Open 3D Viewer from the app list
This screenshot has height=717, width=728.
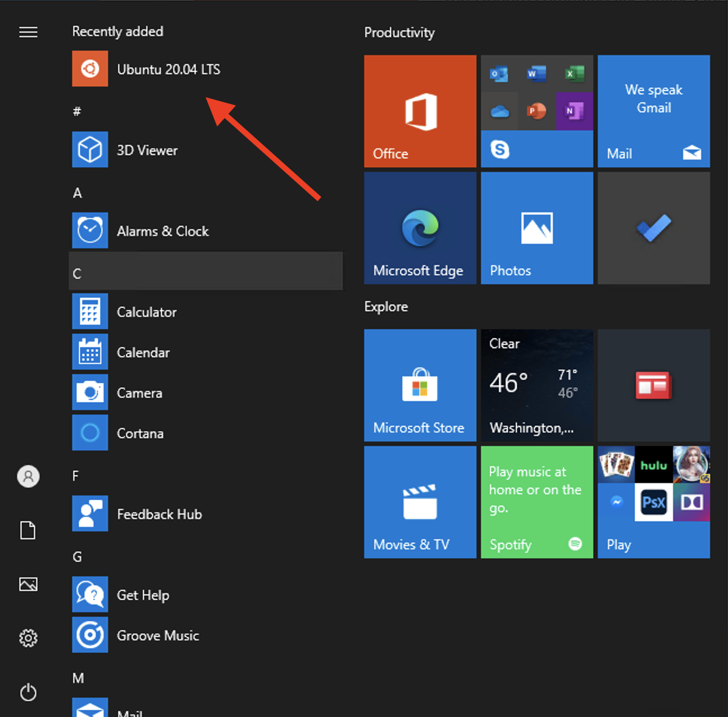coord(206,150)
